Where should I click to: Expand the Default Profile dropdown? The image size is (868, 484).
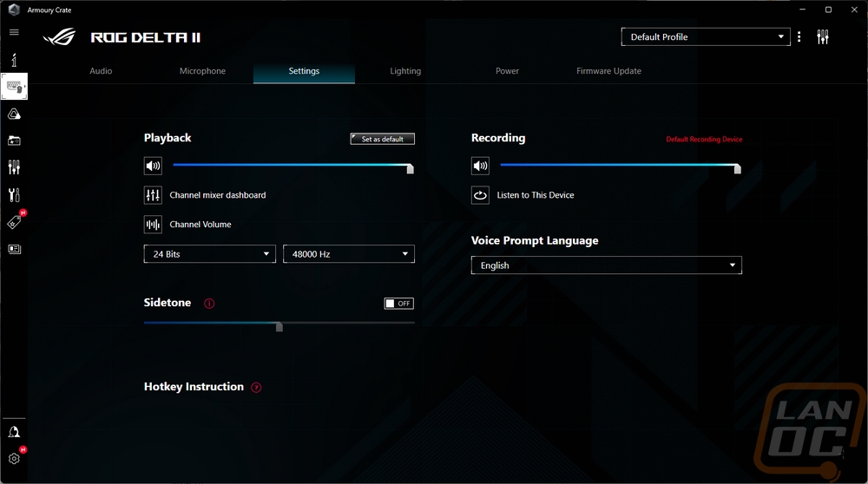pos(705,36)
